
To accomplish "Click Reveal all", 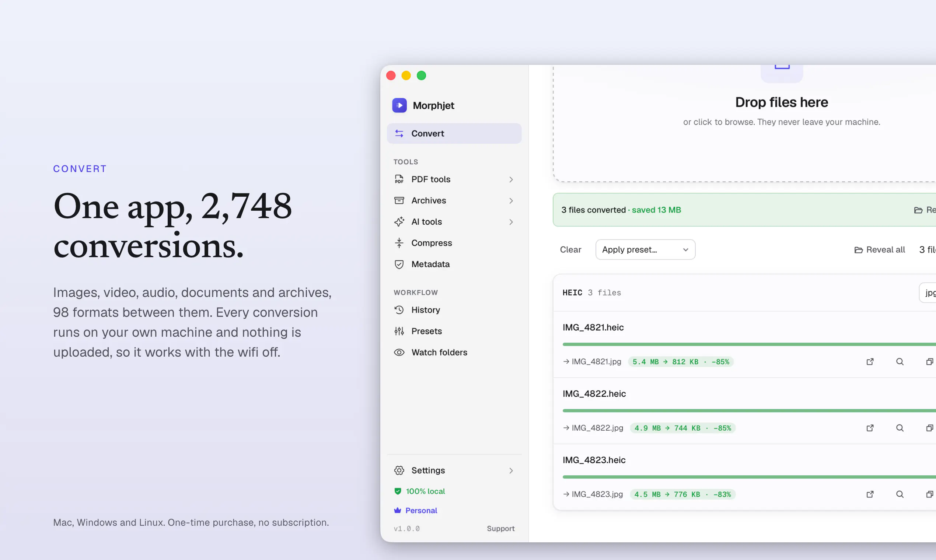I will [879, 249].
